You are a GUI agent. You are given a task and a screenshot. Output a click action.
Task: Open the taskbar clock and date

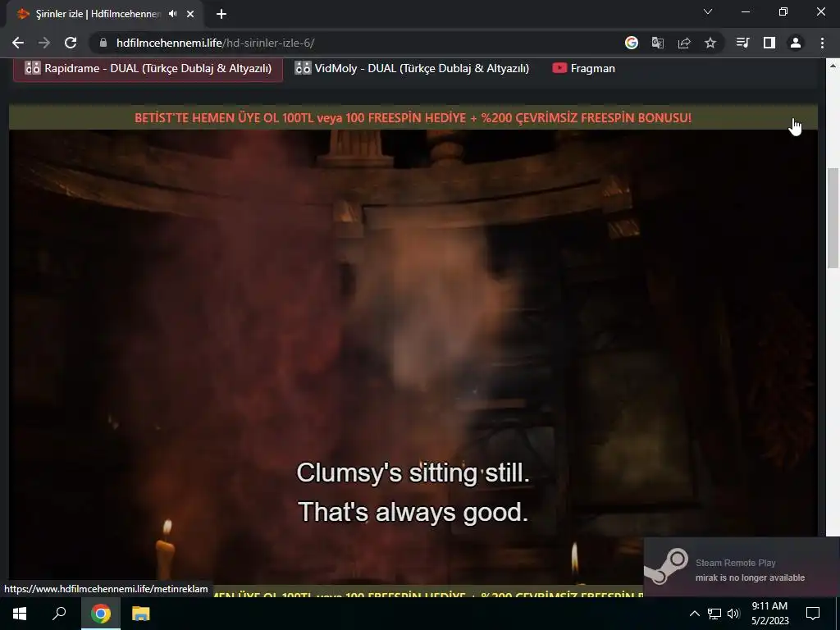pyautogui.click(x=769, y=614)
